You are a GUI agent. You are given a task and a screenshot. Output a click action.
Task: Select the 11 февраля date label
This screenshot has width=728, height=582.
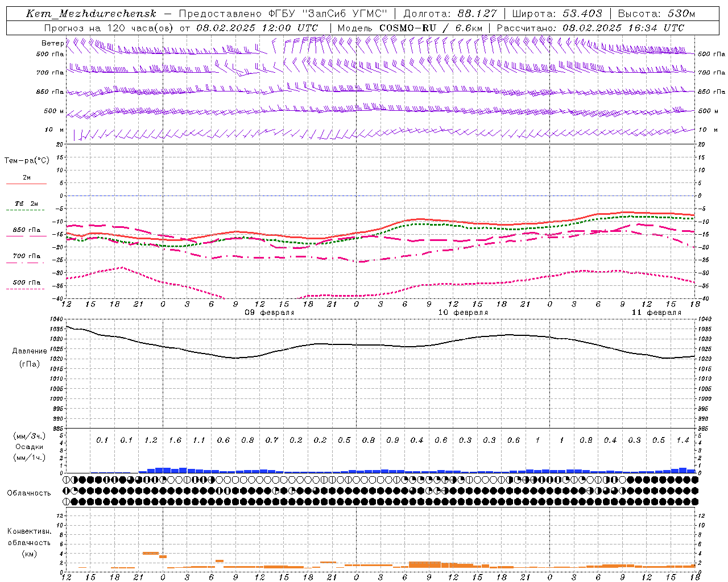656,313
